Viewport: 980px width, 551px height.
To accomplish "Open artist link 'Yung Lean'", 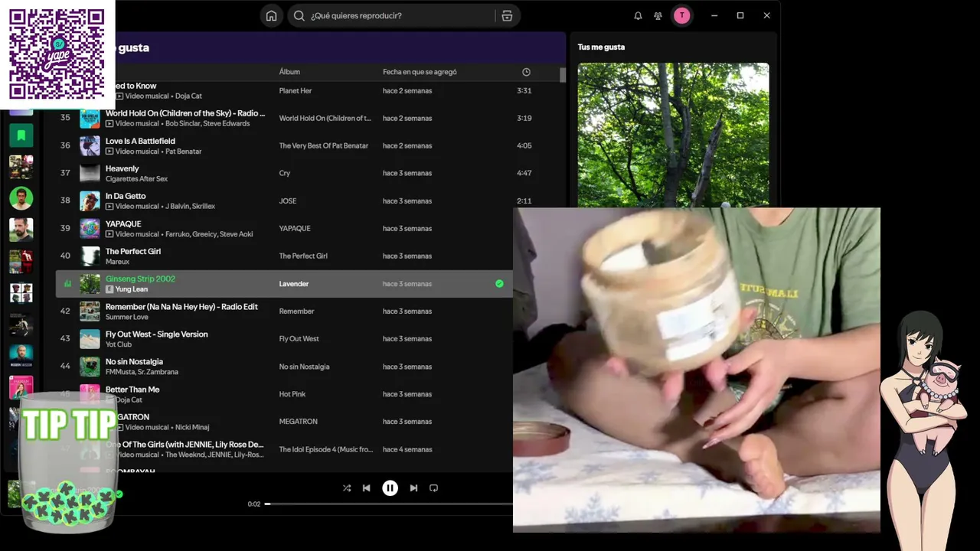I will [x=132, y=289].
